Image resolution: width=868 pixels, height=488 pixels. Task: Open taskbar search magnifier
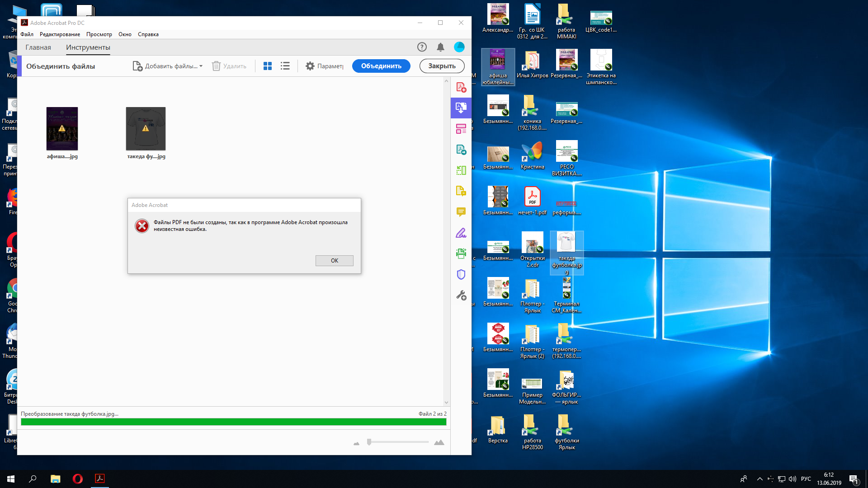point(33,479)
